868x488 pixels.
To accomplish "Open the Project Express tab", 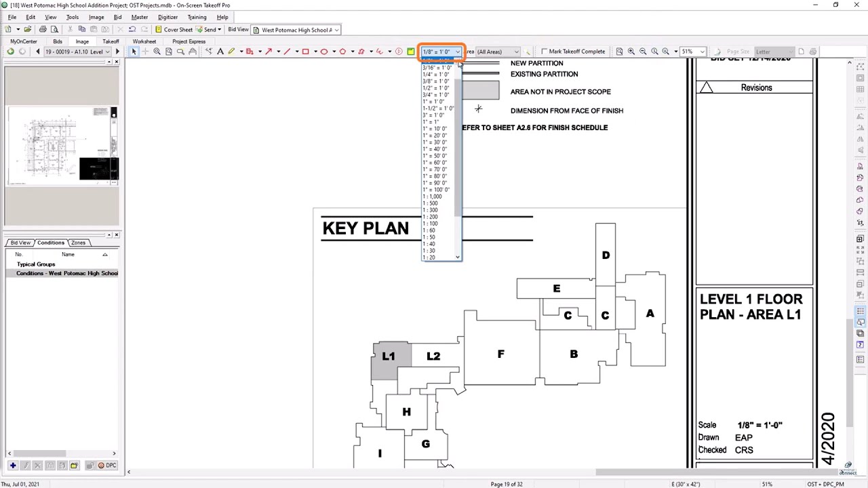I will coord(189,41).
